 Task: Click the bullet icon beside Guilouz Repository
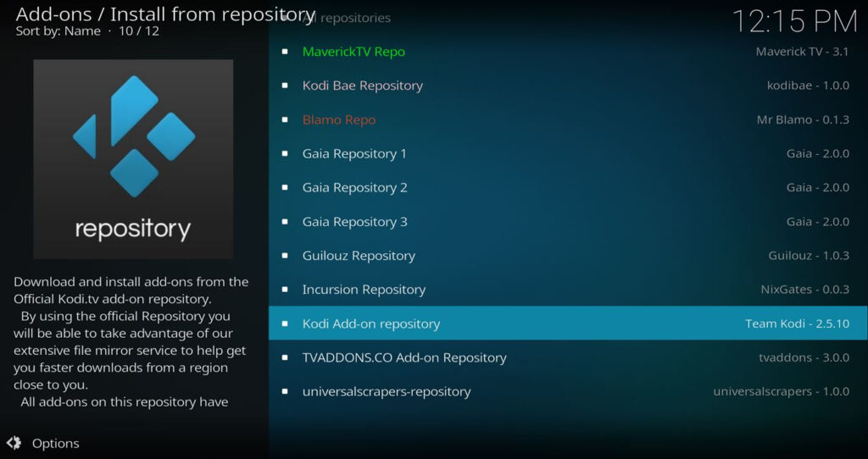coord(285,256)
